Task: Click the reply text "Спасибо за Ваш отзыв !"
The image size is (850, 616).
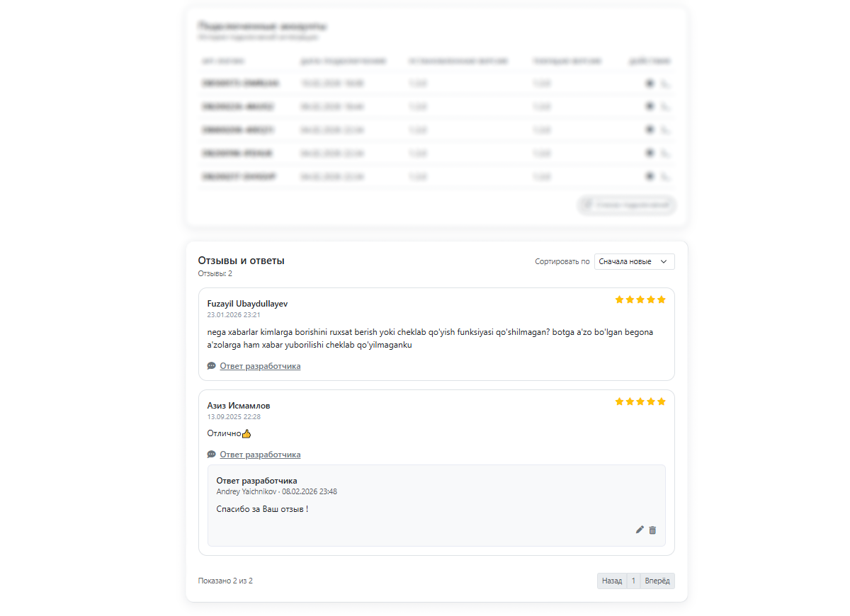Action: point(262,508)
